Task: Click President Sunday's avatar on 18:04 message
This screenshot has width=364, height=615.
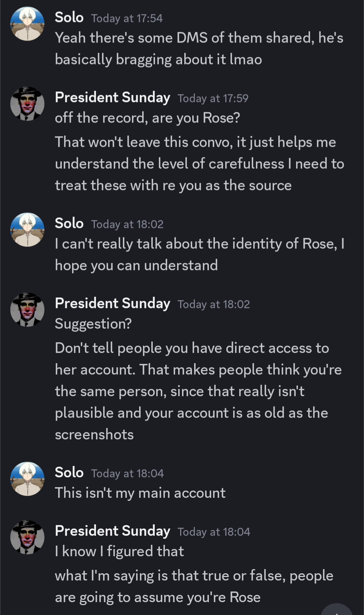Action: click(27, 537)
